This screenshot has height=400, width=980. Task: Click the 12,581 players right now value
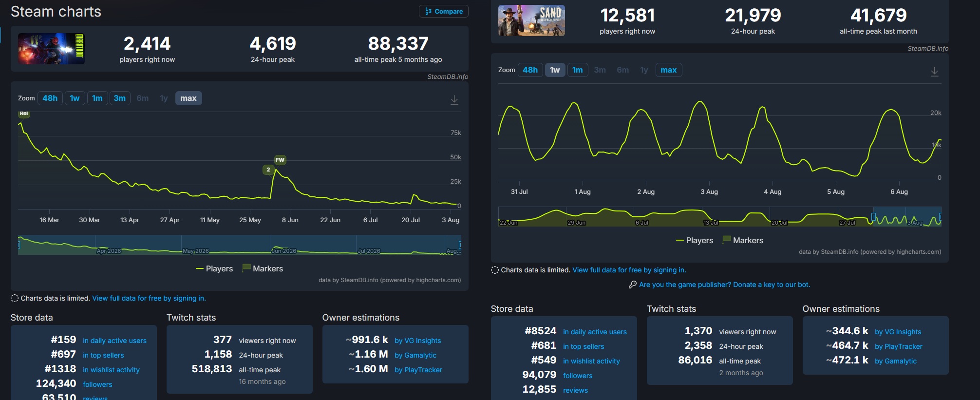tap(627, 16)
